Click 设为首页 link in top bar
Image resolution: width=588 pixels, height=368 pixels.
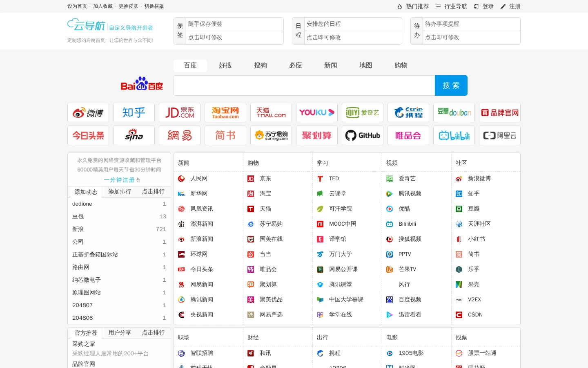click(x=77, y=6)
